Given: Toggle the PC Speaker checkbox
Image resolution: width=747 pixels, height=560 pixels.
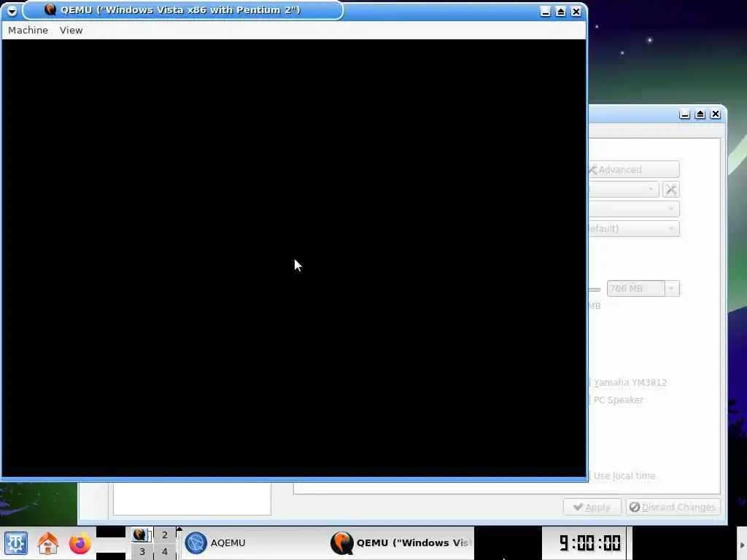Looking at the screenshot, I should pos(616,400).
